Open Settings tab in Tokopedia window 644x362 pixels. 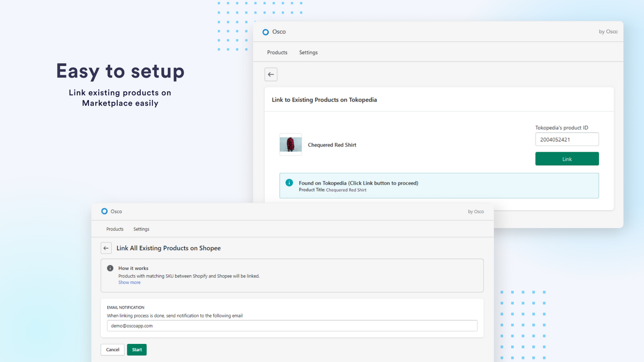click(x=308, y=52)
